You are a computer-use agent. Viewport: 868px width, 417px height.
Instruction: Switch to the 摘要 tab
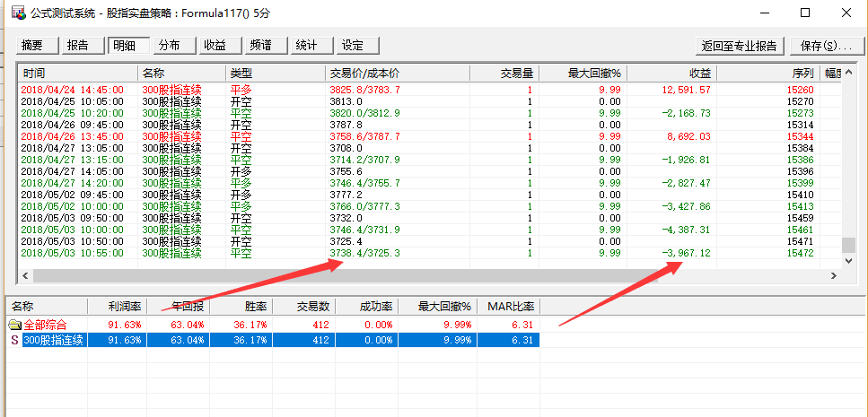37,46
